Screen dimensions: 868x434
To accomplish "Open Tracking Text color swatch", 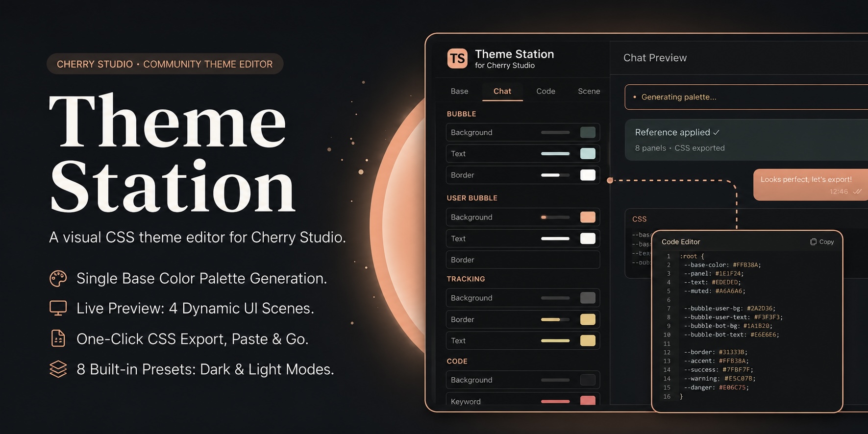I will pos(588,340).
